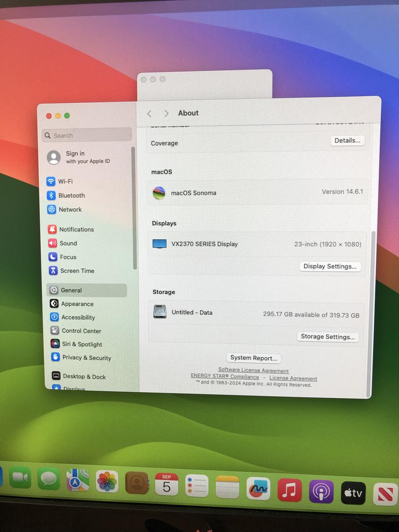The height and width of the screenshot is (532, 399).
Task: Open Screen Time settings
Action: pyautogui.click(x=76, y=271)
